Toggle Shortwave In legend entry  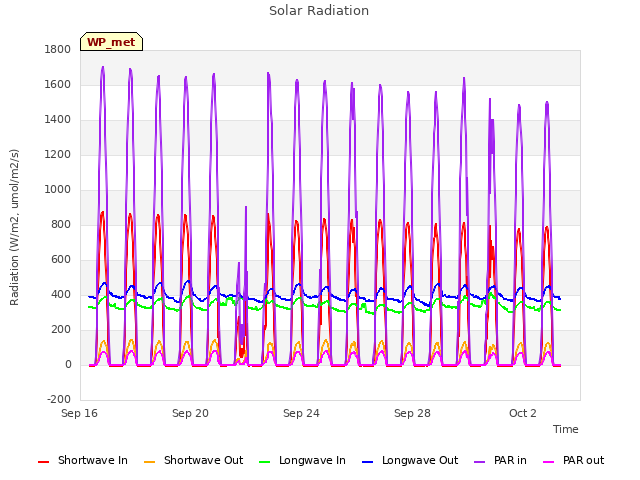click(x=83, y=460)
